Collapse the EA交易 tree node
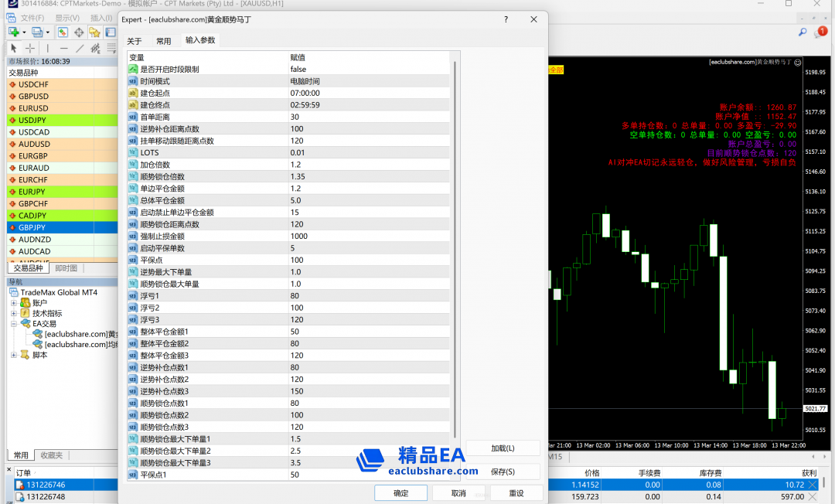835x504 pixels. [14, 324]
